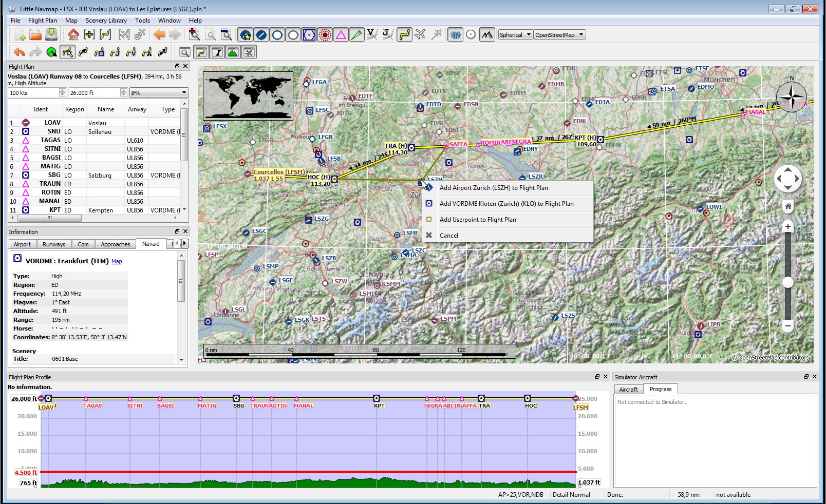Viewport: 826px width, 504px height.
Task: Click the open flight plan folder icon
Action: point(35,35)
